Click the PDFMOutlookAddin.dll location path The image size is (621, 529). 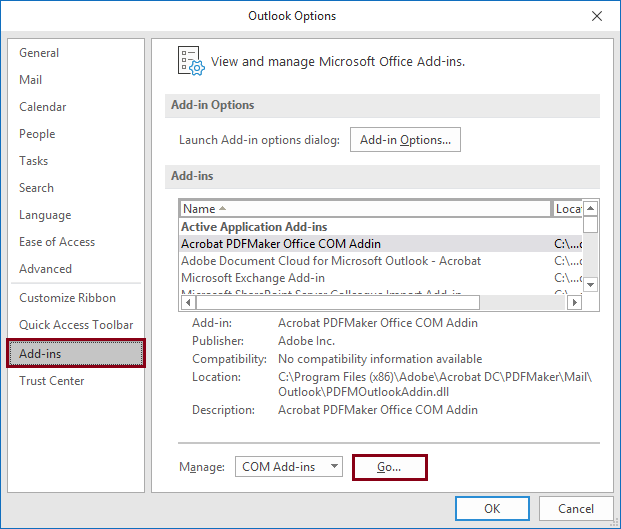(435, 384)
